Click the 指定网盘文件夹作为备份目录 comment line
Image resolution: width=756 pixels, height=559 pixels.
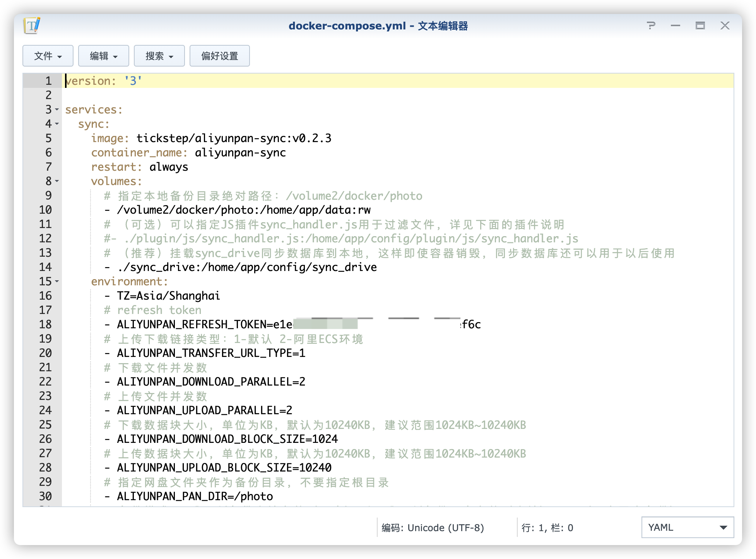247,482
